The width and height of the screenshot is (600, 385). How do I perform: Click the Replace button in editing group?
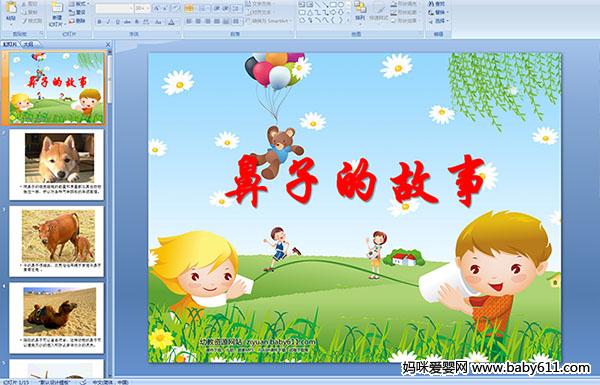pyautogui.click(x=437, y=12)
